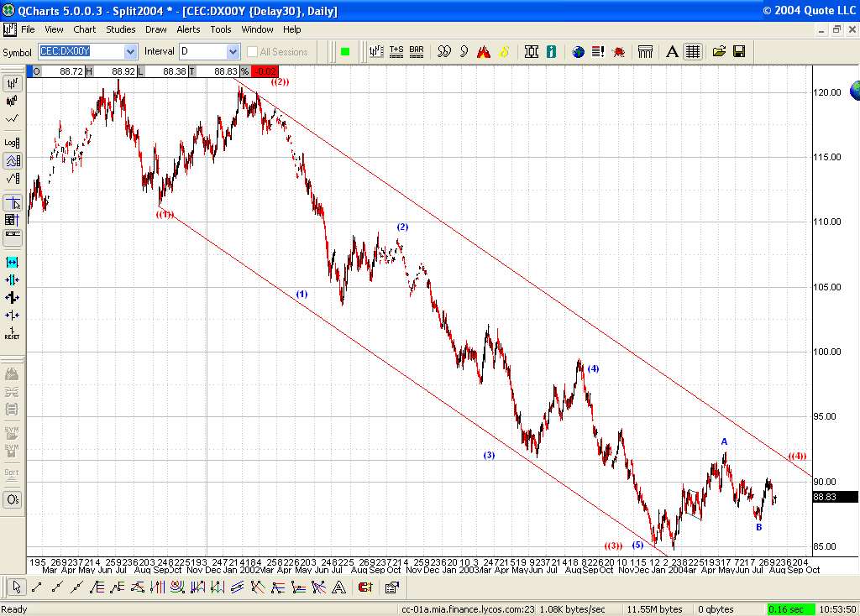Select the arrow pointer drawing tool
Image resolution: width=860 pixels, height=616 pixels.
16,587
